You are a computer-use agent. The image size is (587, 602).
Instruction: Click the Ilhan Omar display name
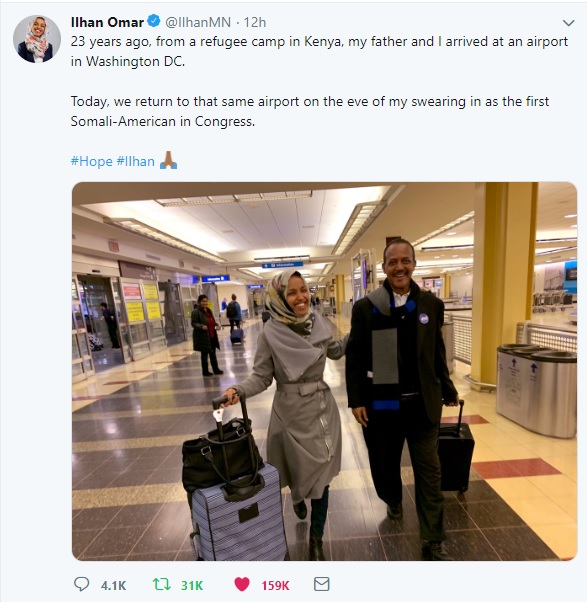tap(107, 22)
